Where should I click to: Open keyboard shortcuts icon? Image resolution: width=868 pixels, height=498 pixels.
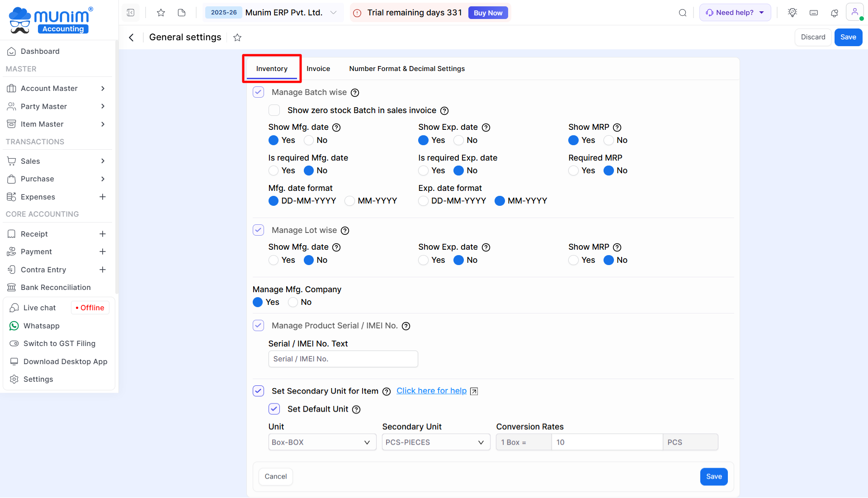[814, 13]
